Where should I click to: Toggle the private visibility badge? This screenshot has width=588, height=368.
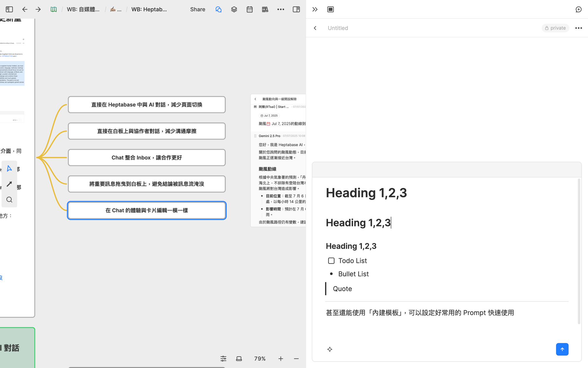tap(555, 28)
